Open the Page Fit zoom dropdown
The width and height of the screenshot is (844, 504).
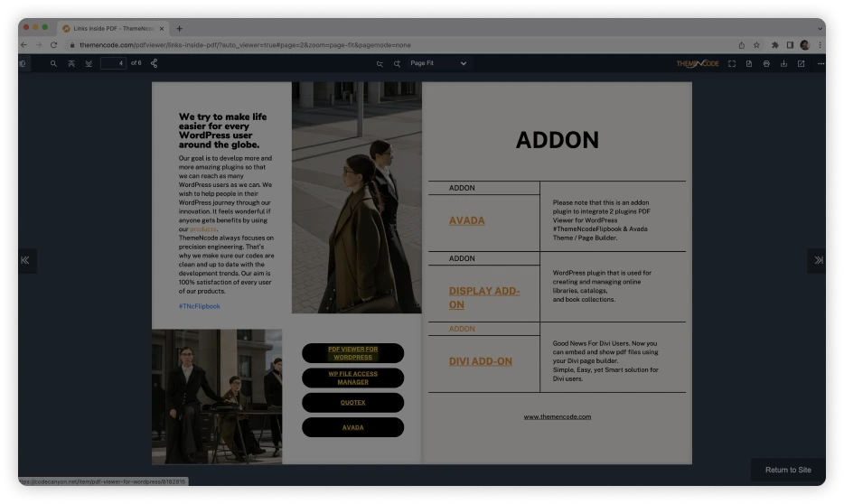[x=438, y=63]
